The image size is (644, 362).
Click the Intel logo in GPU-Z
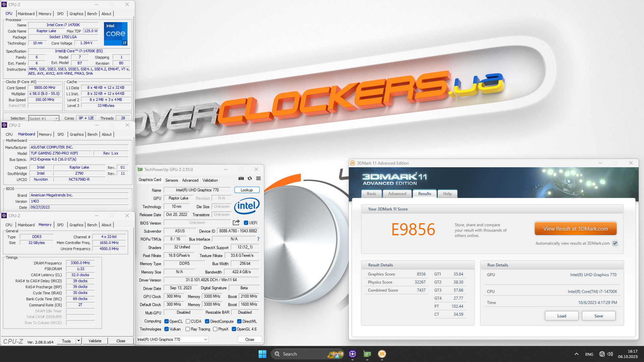pos(247,205)
